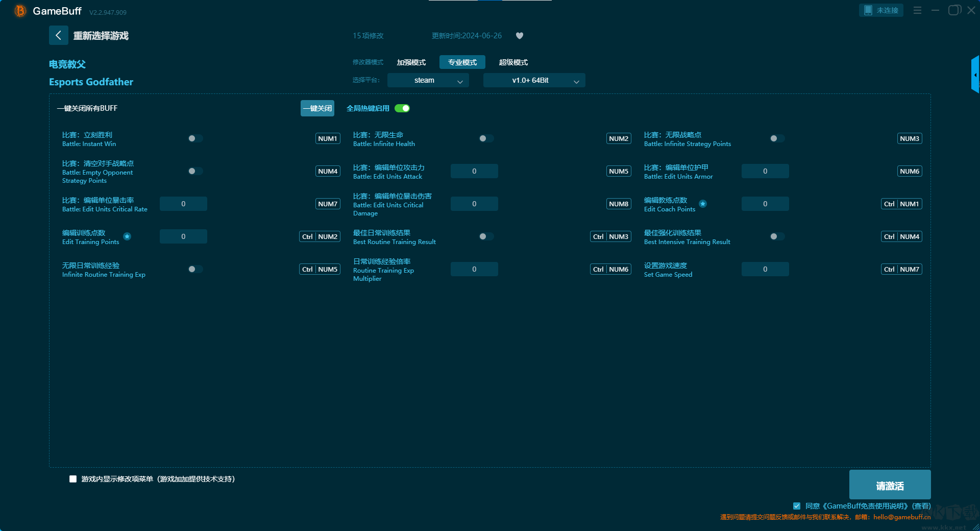Click the NUM4 hotkey for Empty Opponent Points

click(328, 171)
